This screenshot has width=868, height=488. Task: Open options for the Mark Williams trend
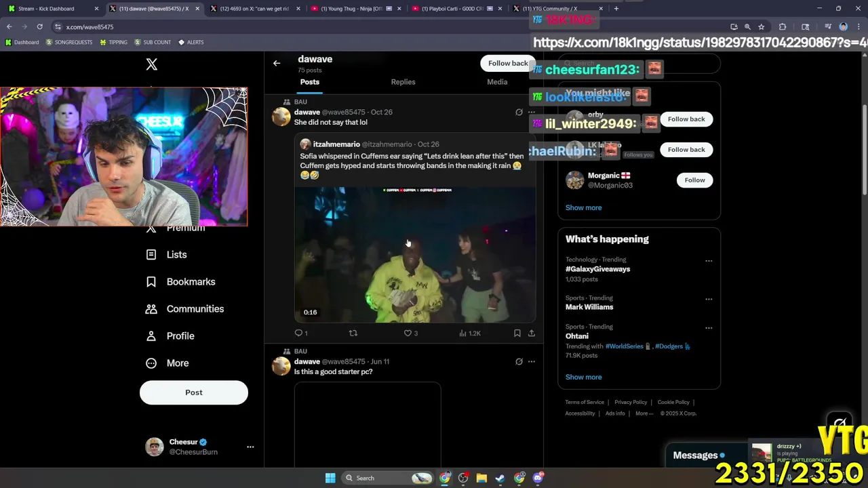(709, 299)
